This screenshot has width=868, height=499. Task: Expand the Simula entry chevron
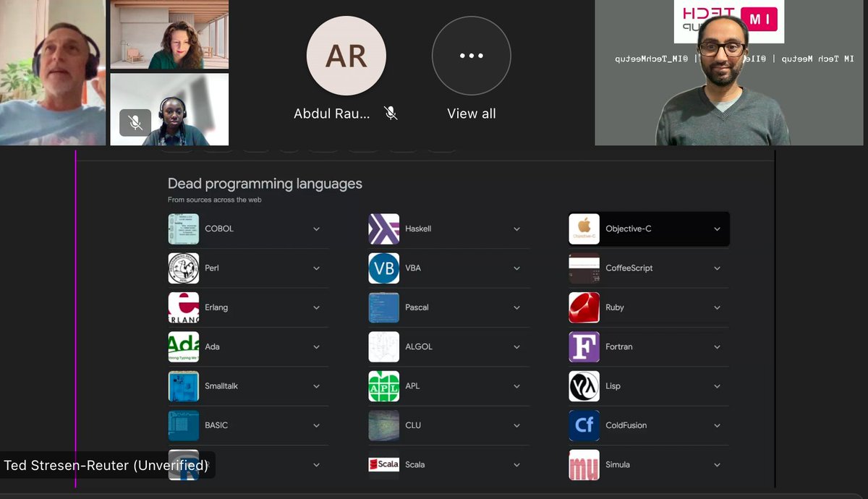coord(717,465)
